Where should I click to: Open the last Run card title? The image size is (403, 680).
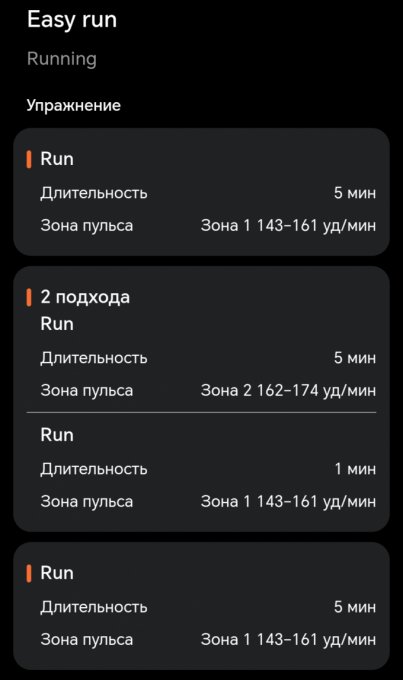coord(57,573)
